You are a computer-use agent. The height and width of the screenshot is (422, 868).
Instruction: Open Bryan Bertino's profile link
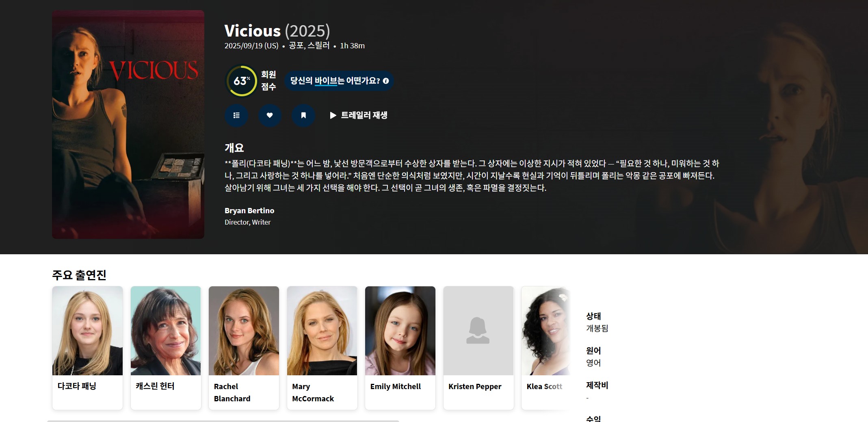click(x=249, y=210)
